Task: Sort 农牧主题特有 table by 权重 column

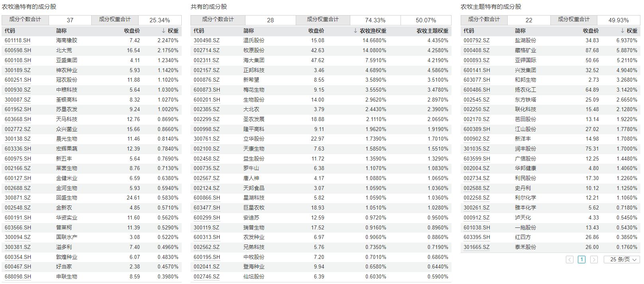Action: tap(628, 31)
